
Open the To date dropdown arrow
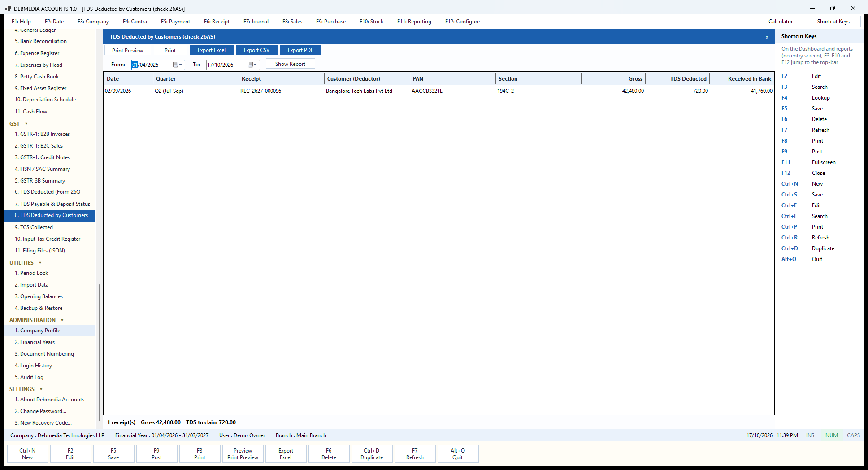point(256,65)
